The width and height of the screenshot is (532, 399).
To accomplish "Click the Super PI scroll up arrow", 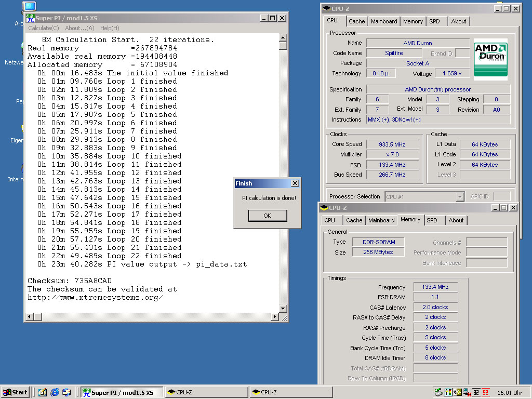I will [283, 37].
